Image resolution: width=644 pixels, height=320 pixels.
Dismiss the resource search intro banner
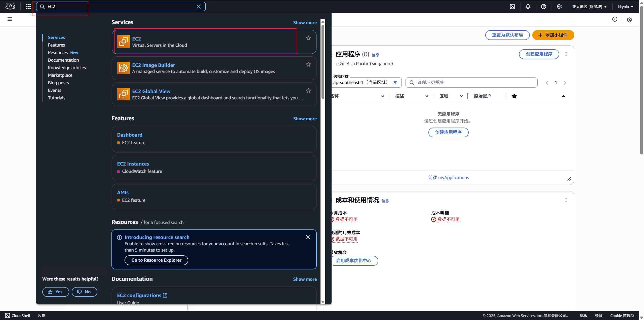point(308,237)
